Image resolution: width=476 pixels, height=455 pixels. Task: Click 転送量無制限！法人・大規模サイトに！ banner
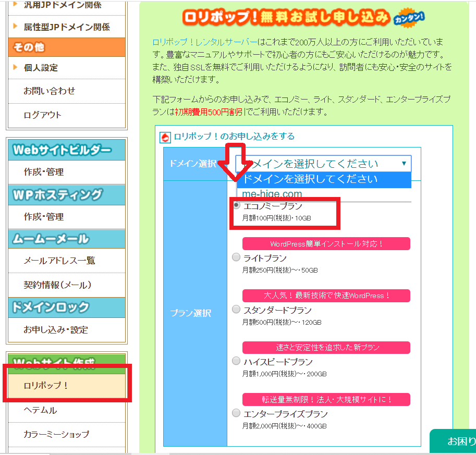click(326, 399)
